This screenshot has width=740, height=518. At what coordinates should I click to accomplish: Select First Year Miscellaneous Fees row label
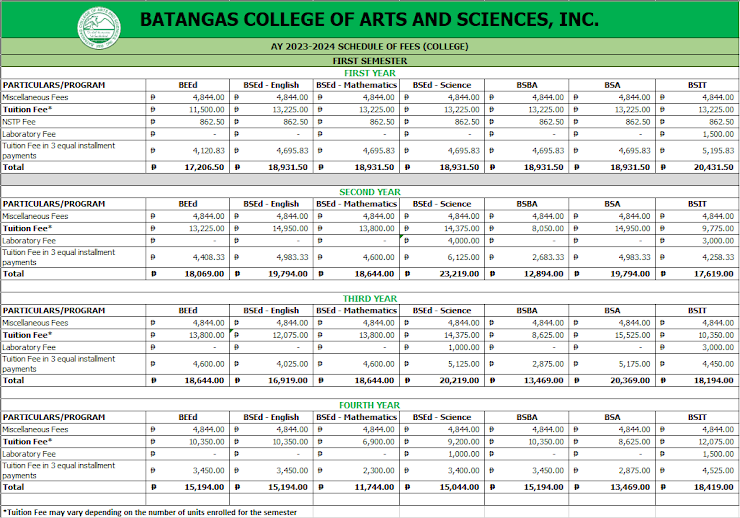35,97
